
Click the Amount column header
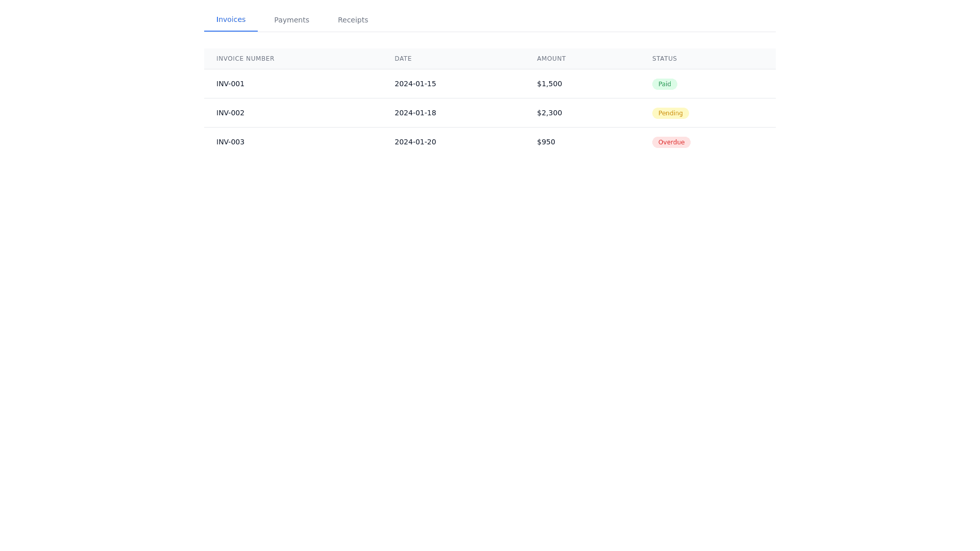tap(551, 59)
